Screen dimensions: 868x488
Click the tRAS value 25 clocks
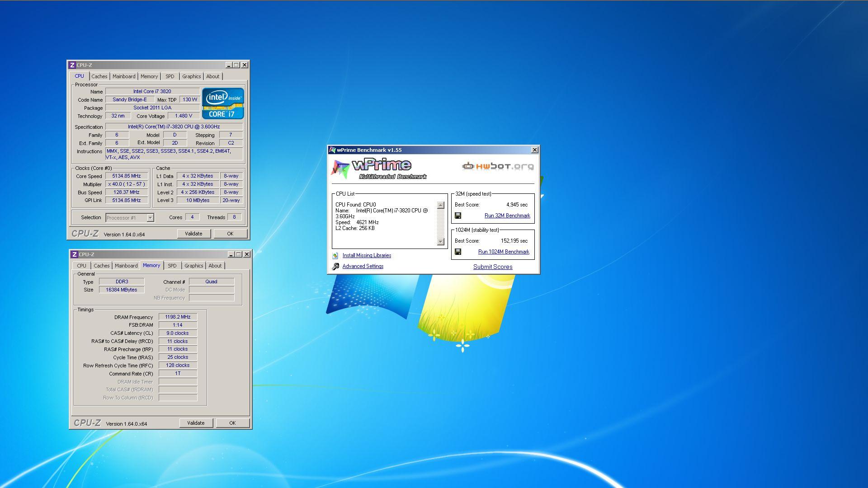(x=178, y=357)
